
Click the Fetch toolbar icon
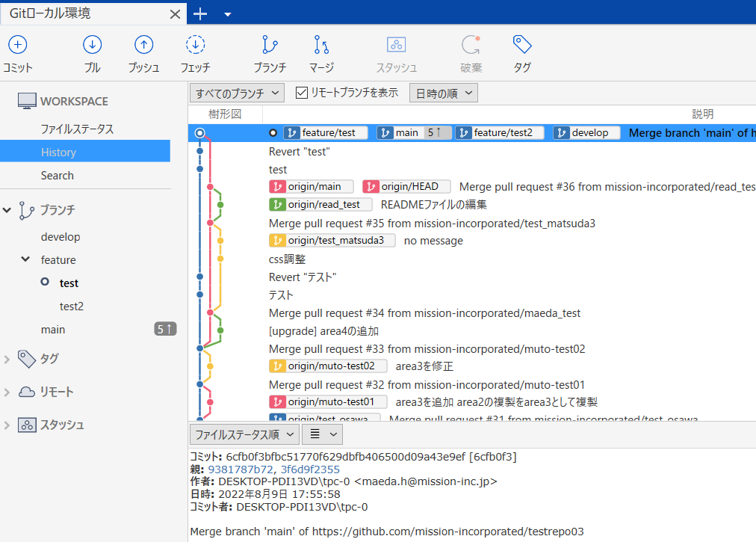(195, 46)
